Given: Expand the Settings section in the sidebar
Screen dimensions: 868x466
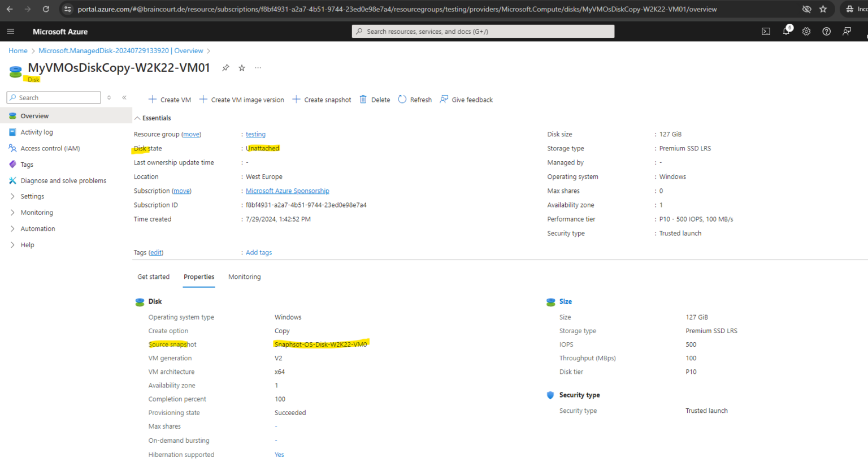Looking at the screenshot, I should click(32, 196).
